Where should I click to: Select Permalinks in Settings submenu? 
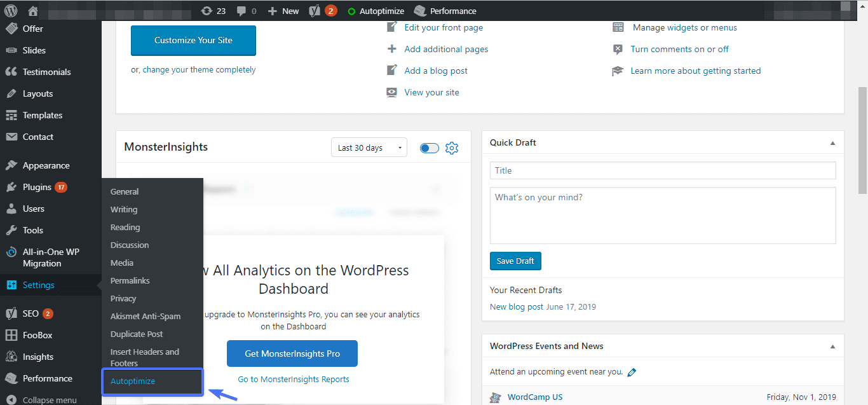(130, 280)
